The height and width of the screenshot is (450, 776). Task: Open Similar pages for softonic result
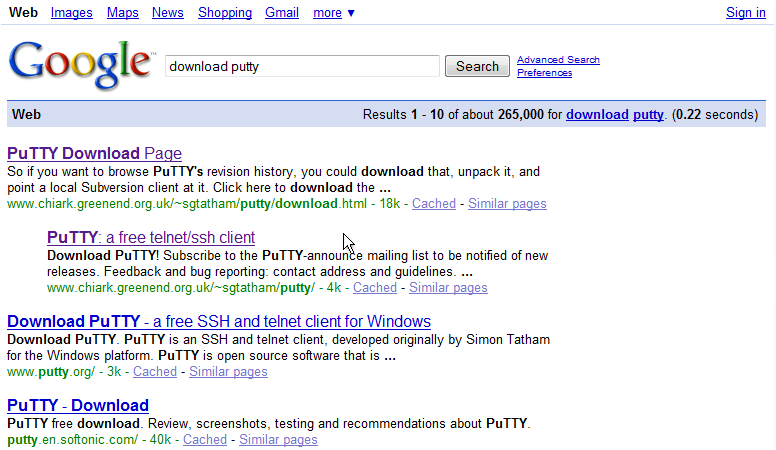point(278,440)
